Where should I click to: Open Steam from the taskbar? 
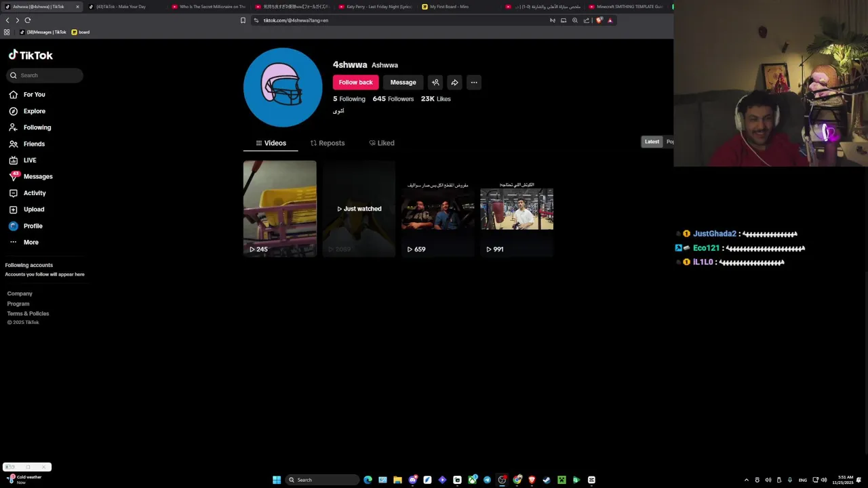(547, 480)
